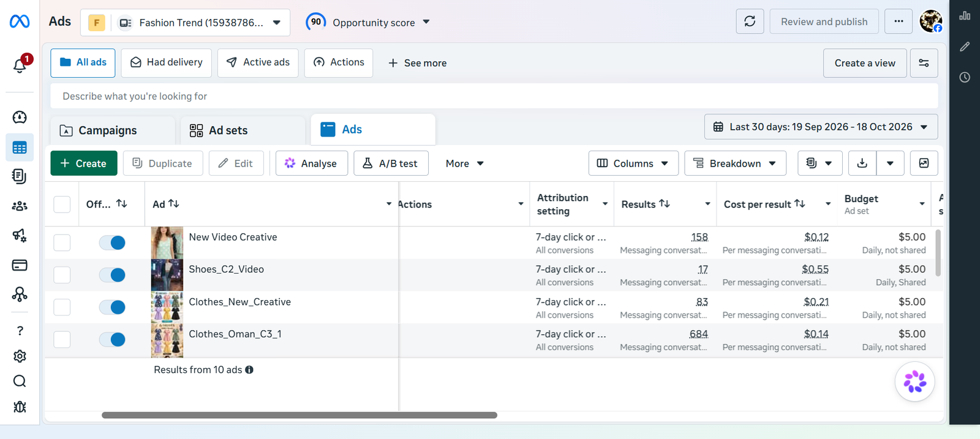The width and height of the screenshot is (980, 439).
Task: Click the green Create button
Action: click(x=84, y=163)
